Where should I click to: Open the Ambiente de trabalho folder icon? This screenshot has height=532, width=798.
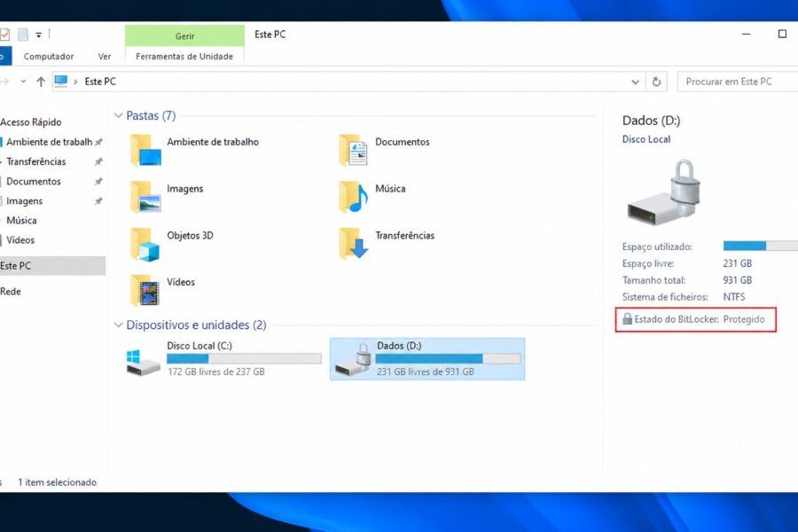pyautogui.click(x=146, y=150)
